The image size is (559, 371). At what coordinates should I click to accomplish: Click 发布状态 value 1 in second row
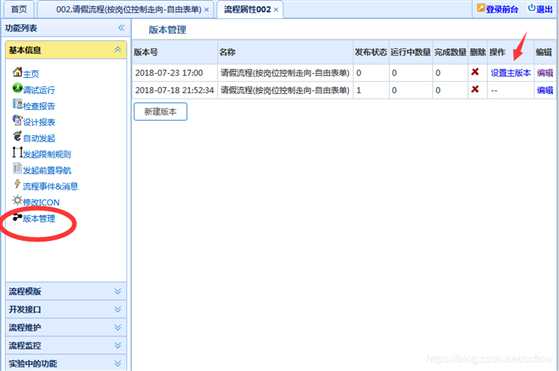(x=359, y=91)
